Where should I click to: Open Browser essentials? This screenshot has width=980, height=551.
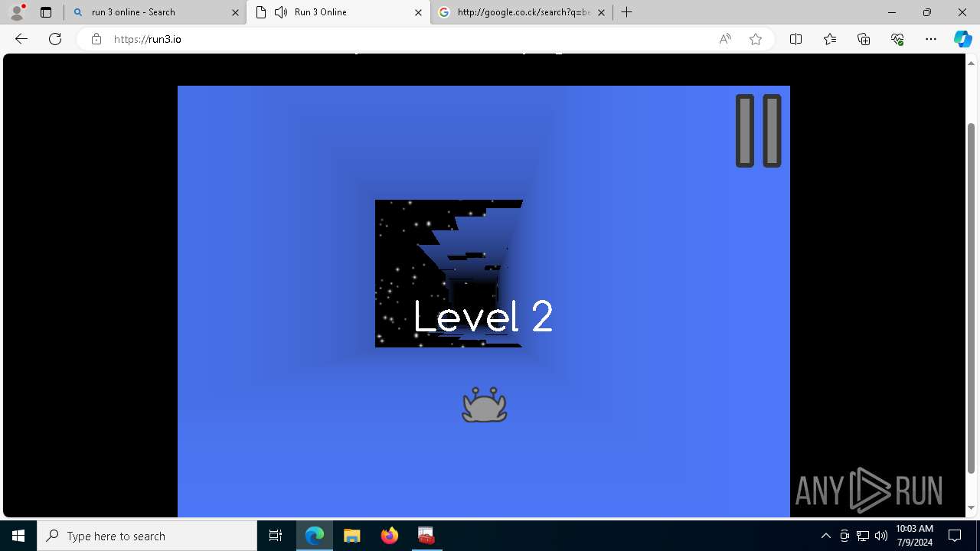point(897,39)
